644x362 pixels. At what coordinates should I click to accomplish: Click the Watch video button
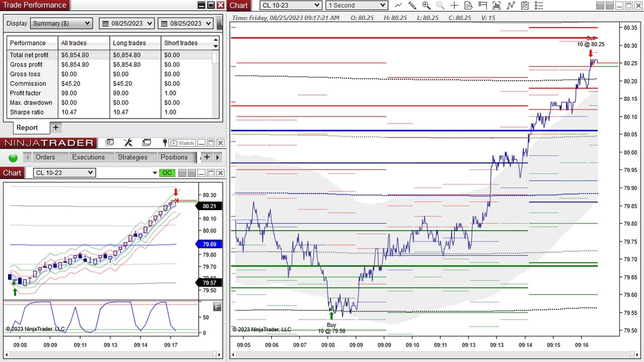point(182,143)
